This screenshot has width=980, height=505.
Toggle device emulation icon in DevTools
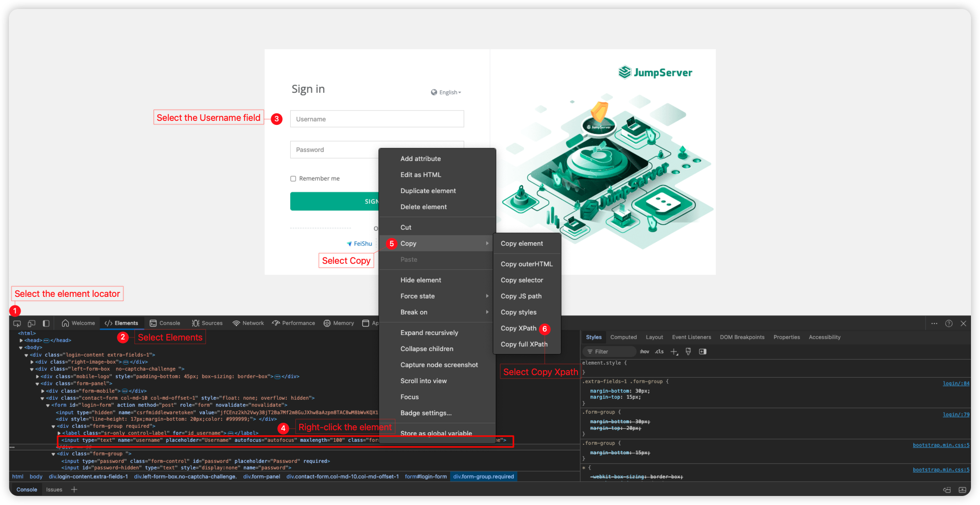[x=32, y=323]
